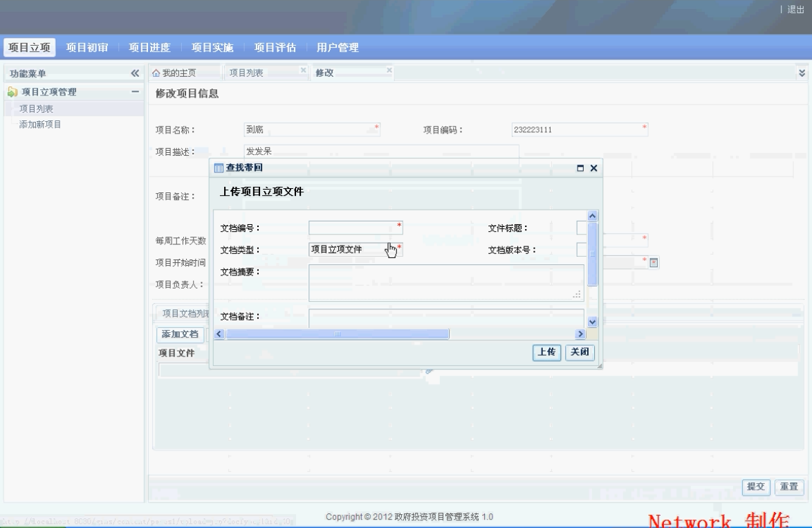Switch to the 修改 page tab
This screenshot has height=528, width=812.
(324, 73)
